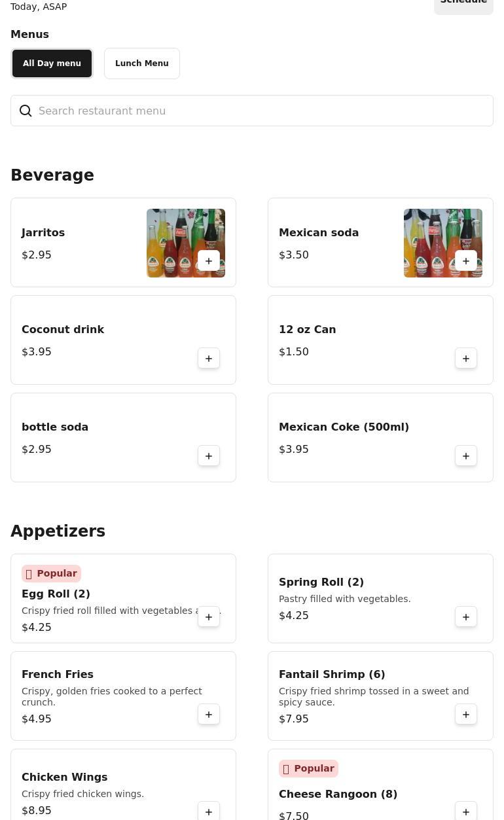The image size is (504, 820).
Task: Add Jarritos to the order
Action: click(x=209, y=261)
